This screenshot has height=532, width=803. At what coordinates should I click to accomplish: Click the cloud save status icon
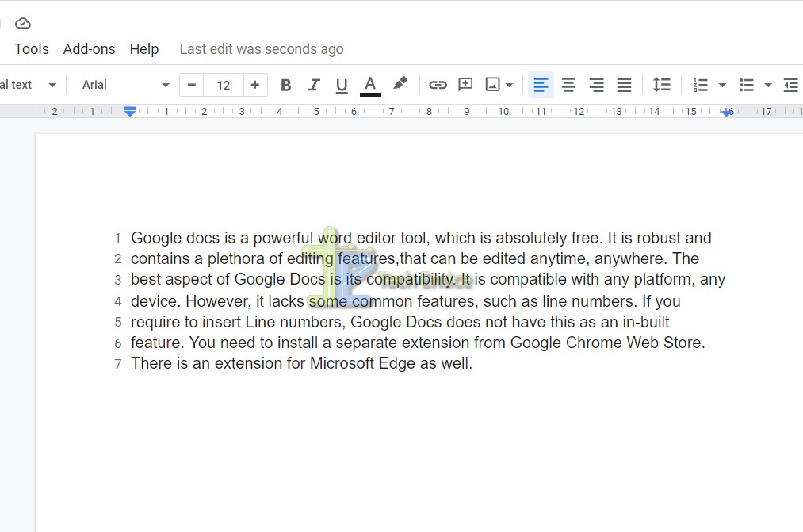[x=23, y=23]
